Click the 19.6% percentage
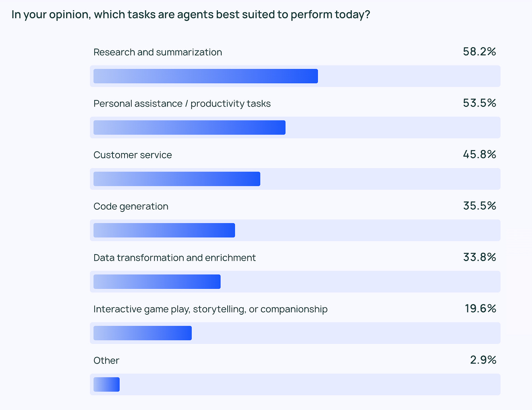 [480, 309]
